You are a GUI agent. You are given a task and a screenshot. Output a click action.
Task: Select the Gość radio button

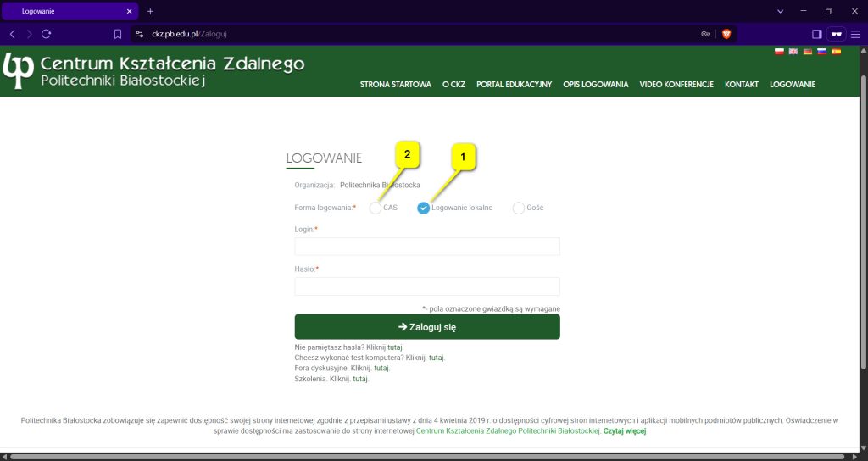click(518, 208)
